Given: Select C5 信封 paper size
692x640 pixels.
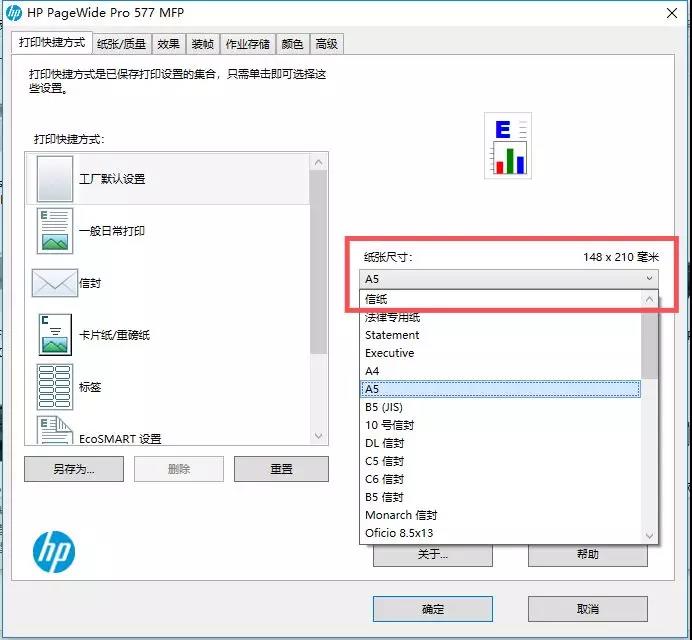Looking at the screenshot, I should pyautogui.click(x=501, y=461).
